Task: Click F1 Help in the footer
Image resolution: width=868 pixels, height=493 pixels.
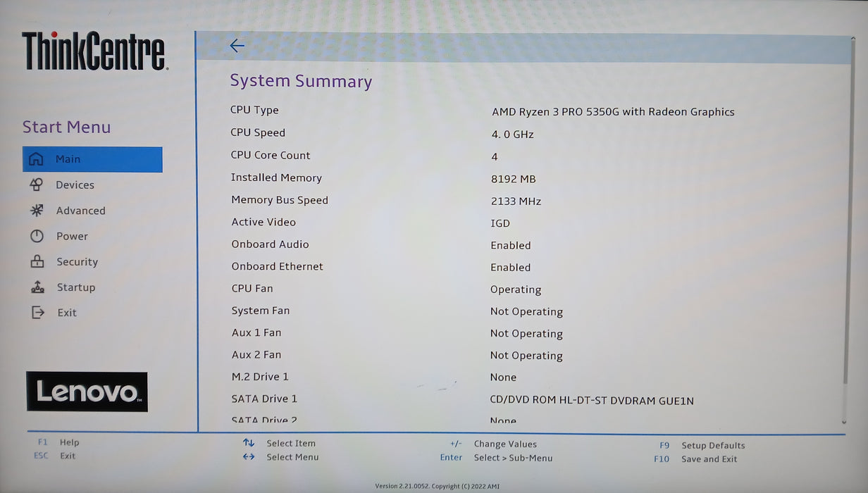Action: click(x=58, y=442)
